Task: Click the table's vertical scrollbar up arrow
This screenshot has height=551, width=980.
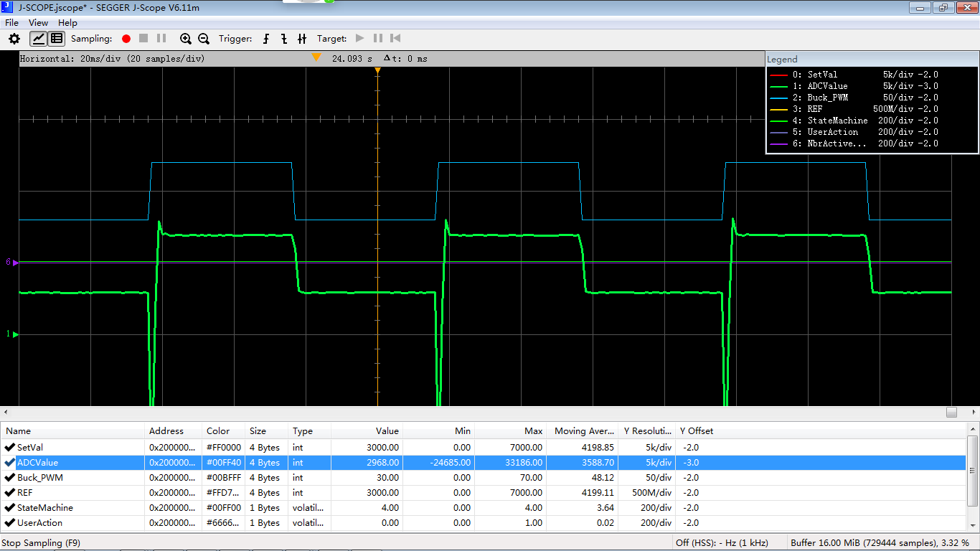Action: coord(973,429)
